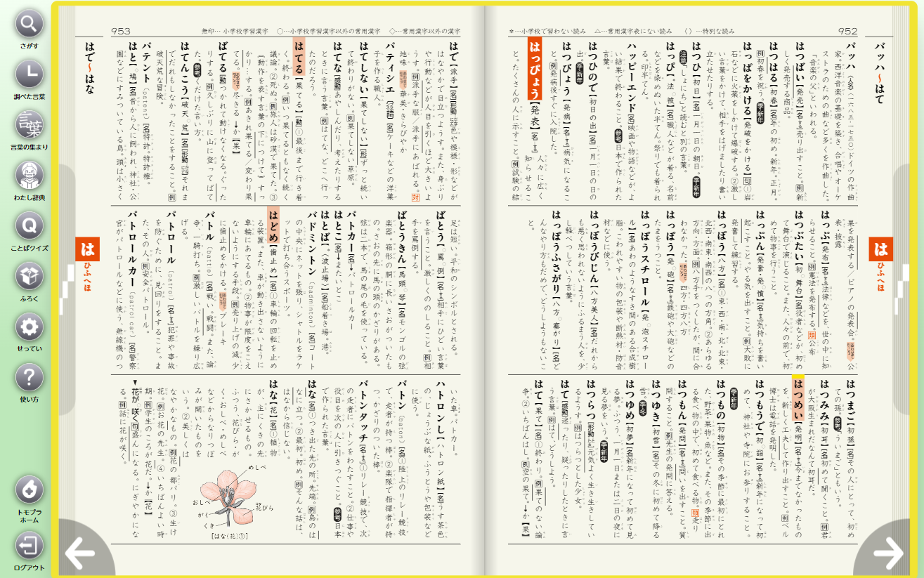Open 調べた言葉 history clock icon
The height and width of the screenshot is (578, 924).
click(28, 74)
